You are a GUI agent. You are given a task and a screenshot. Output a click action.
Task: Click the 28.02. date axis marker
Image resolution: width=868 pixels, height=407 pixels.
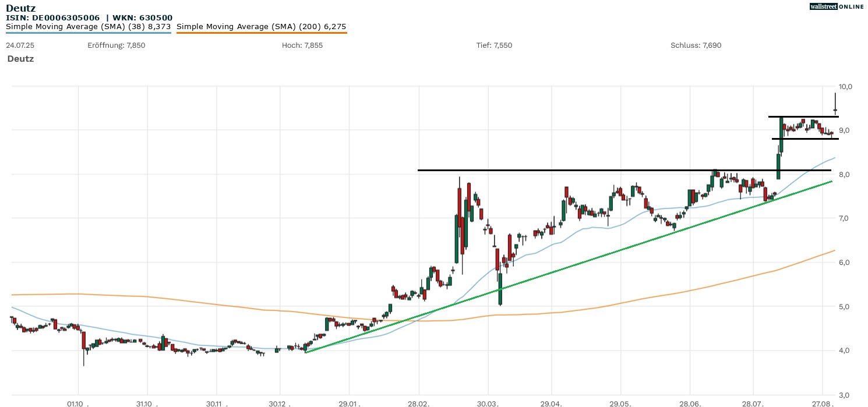[x=419, y=403]
